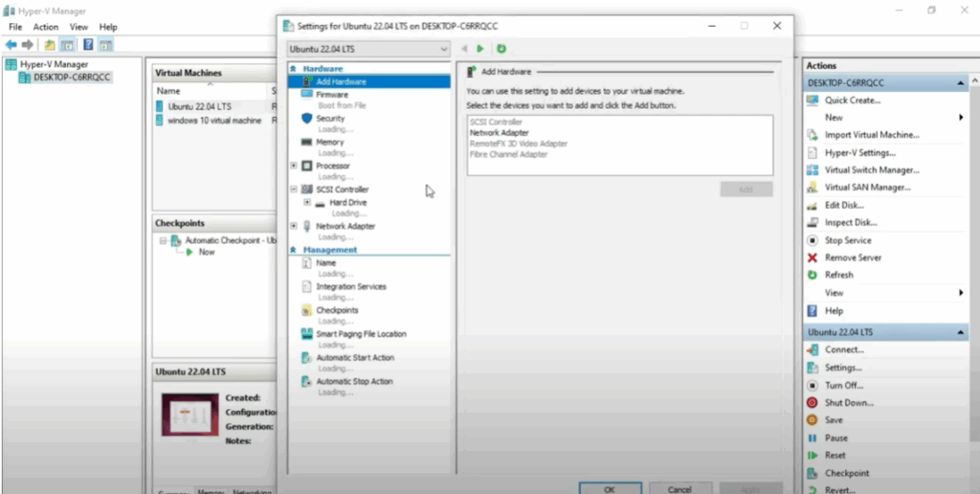The width and height of the screenshot is (980, 494).
Task: Click the OK button in settings dialog
Action: tap(610, 488)
